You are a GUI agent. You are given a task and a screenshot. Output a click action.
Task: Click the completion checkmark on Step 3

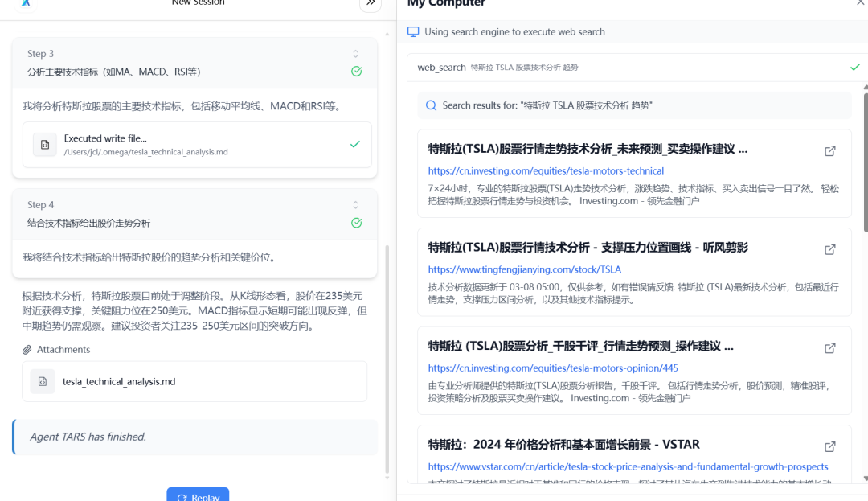click(356, 71)
